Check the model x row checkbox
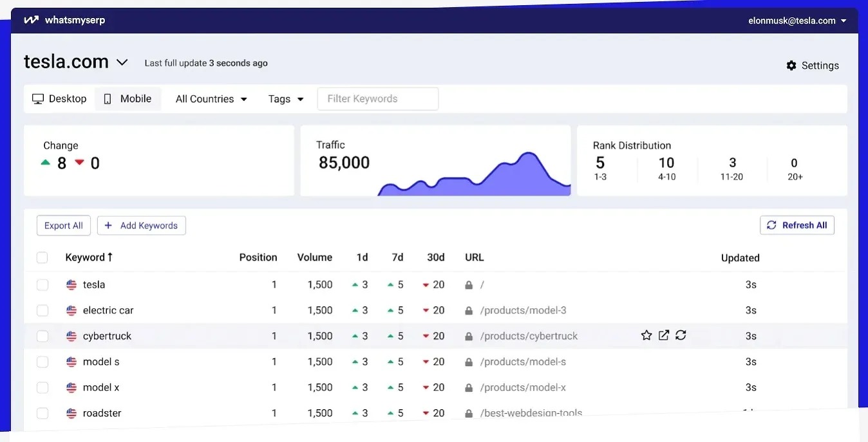The width and height of the screenshot is (868, 442). pyautogui.click(x=42, y=387)
